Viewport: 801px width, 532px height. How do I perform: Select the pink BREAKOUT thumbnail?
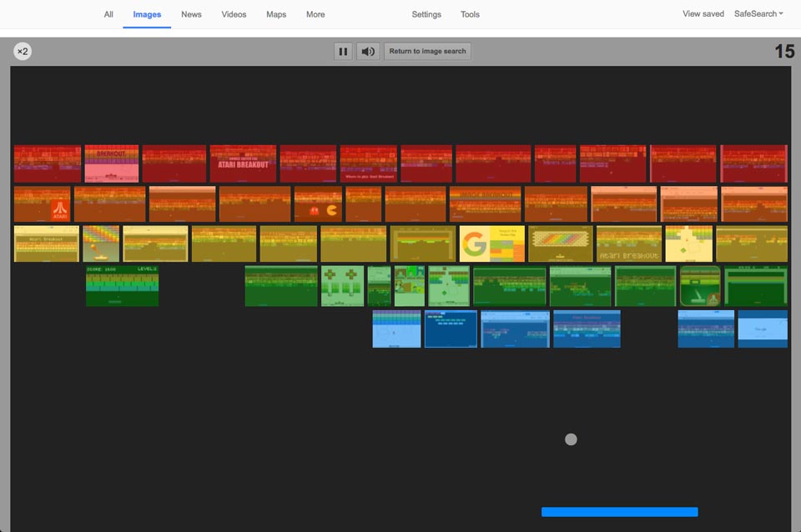pos(111,163)
